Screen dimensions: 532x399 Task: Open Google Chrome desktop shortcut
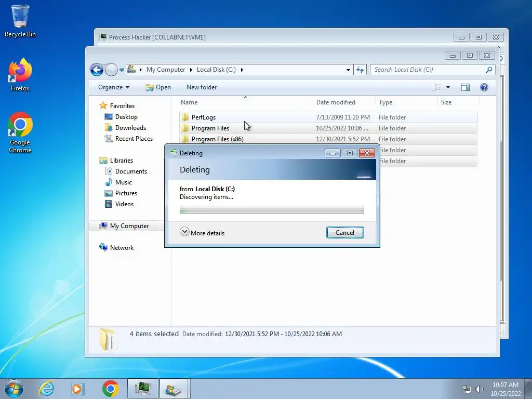click(x=20, y=132)
